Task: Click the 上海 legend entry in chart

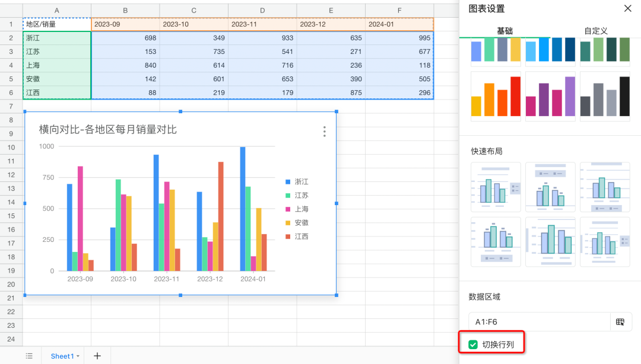Action: [297, 209]
